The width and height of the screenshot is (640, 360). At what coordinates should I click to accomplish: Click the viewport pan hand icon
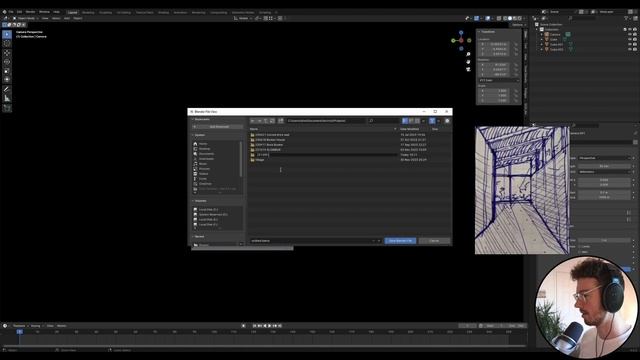(x=468, y=62)
